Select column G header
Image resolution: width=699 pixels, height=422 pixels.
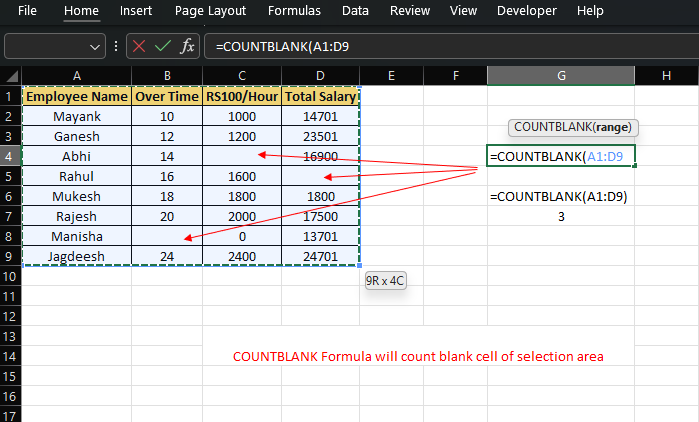coord(561,76)
